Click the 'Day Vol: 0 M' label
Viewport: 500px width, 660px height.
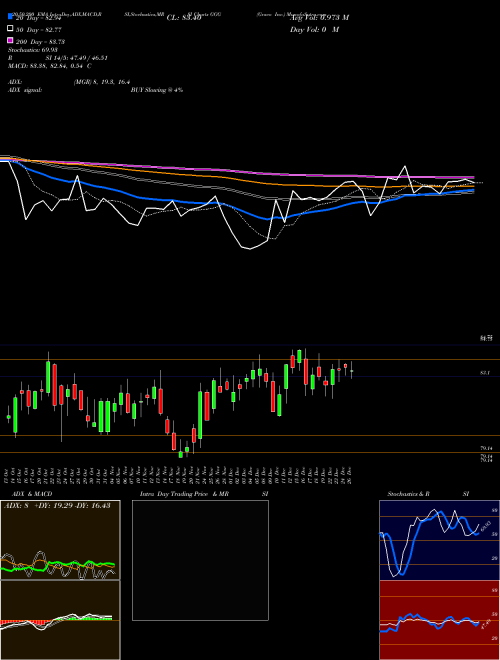(314, 29)
